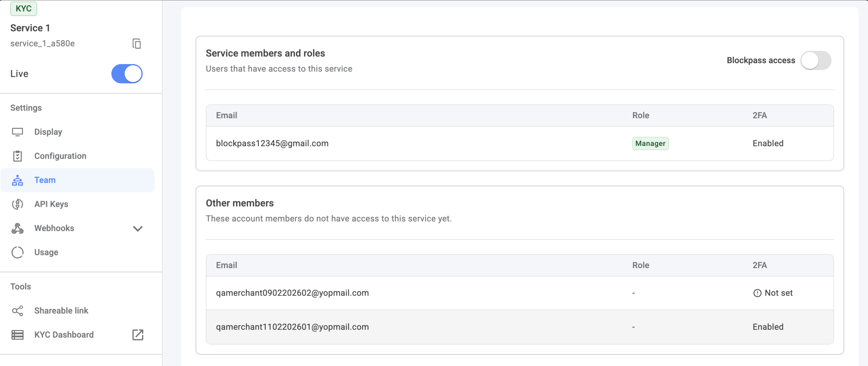This screenshot has width=868, height=366.
Task: Click the Usage circle icon
Action: [17, 253]
